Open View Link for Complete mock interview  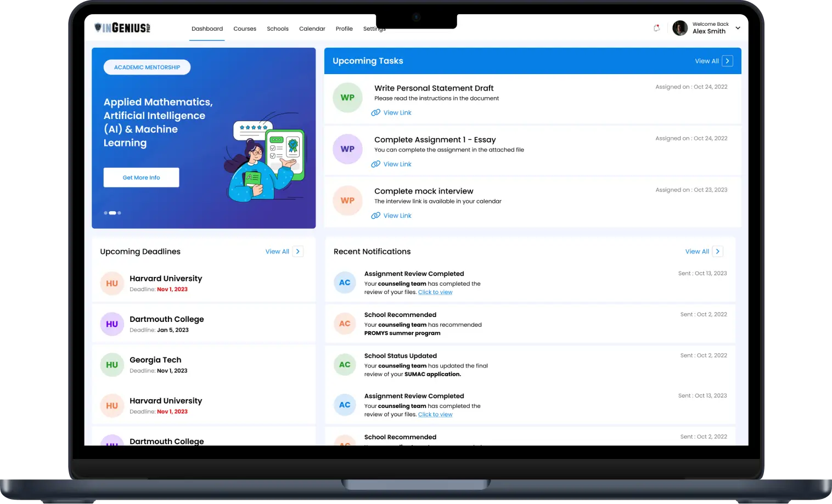pyautogui.click(x=397, y=216)
